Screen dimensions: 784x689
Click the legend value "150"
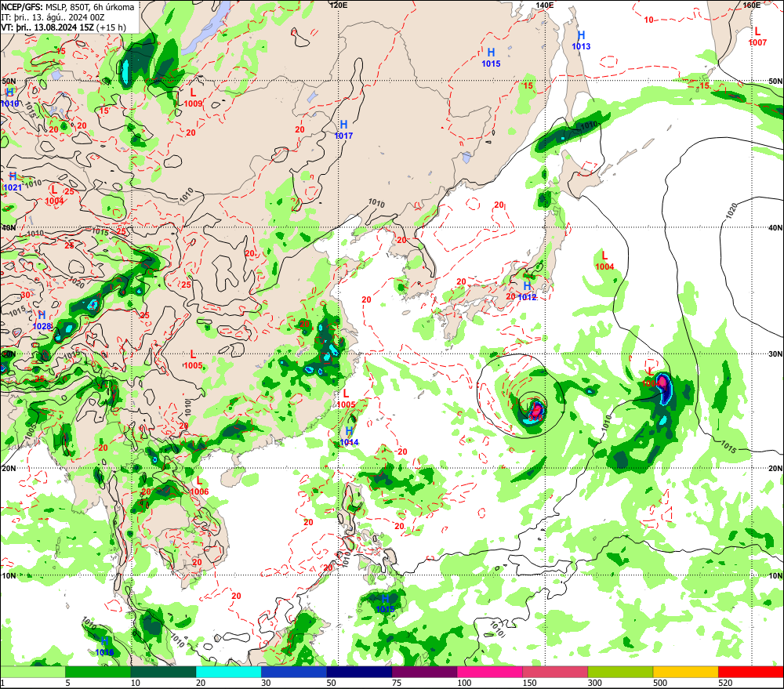tap(529, 683)
